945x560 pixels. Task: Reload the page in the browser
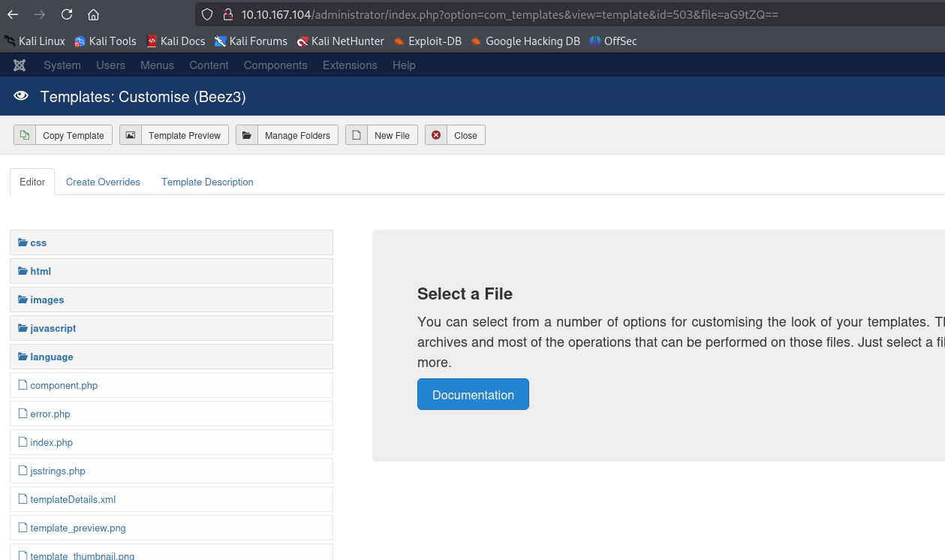67,14
